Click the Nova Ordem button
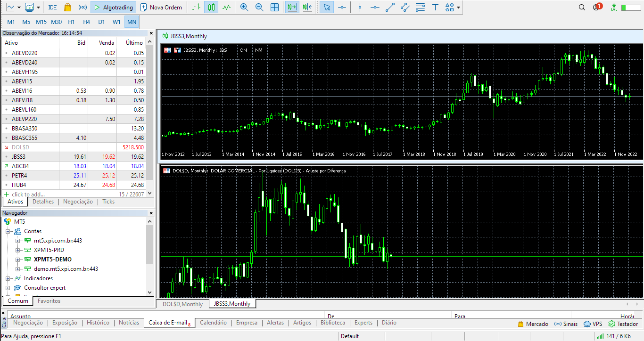The image size is (644, 341). click(161, 7)
